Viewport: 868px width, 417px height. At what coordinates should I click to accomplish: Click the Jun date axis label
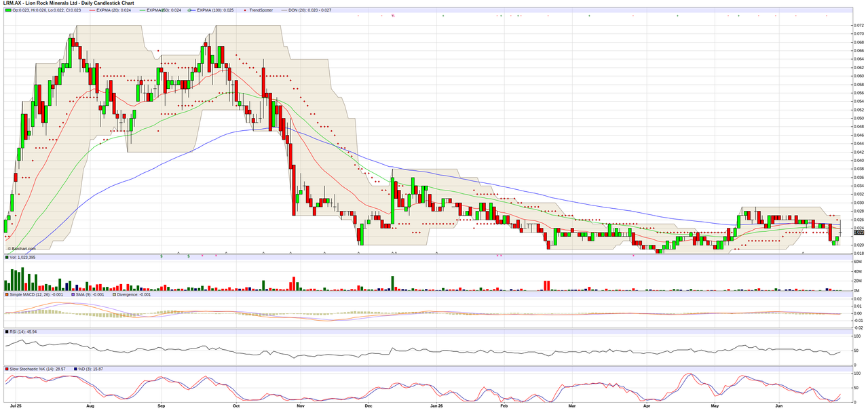point(779,405)
